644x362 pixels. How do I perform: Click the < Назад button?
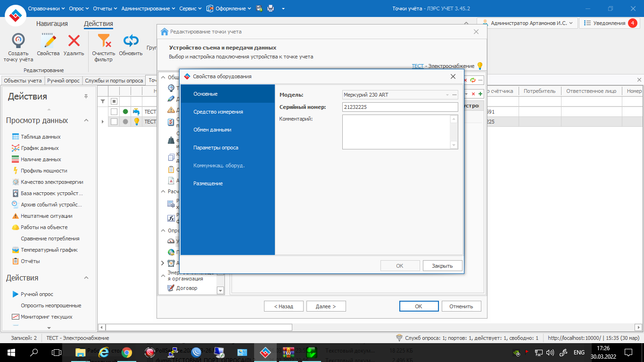click(284, 306)
